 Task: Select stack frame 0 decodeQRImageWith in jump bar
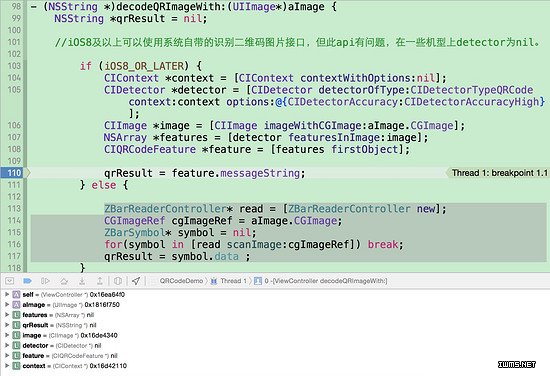321,281
